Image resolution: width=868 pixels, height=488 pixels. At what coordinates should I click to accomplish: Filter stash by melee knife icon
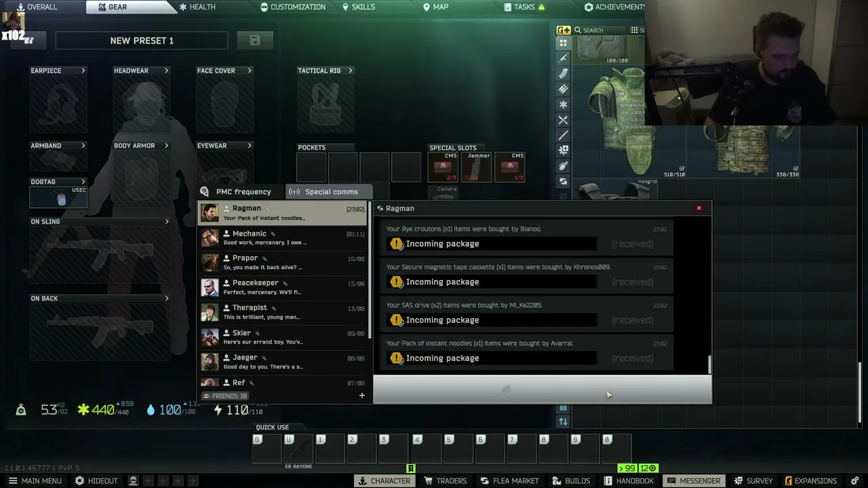point(563,136)
